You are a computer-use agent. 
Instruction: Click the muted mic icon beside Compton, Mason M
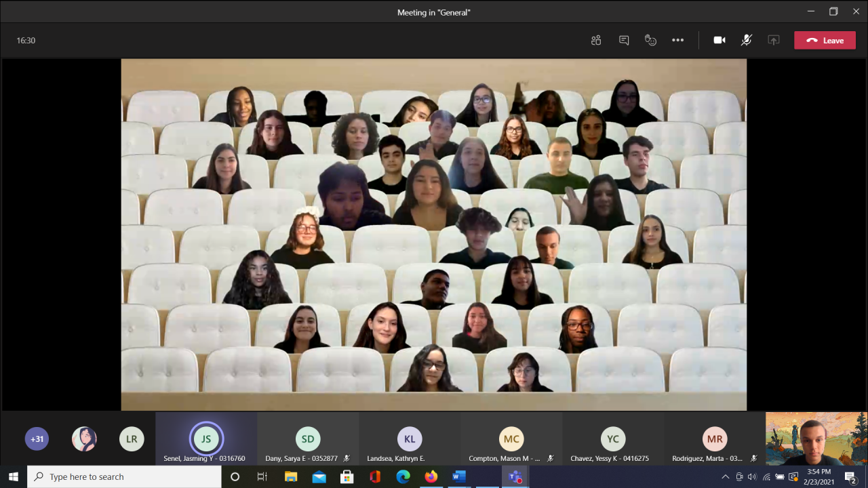[x=550, y=459]
